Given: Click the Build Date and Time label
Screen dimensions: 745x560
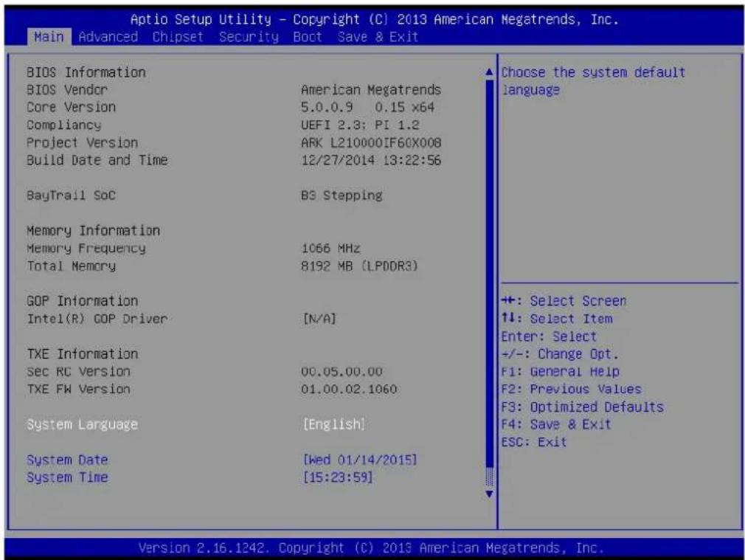Looking at the screenshot, I should click(x=97, y=160).
